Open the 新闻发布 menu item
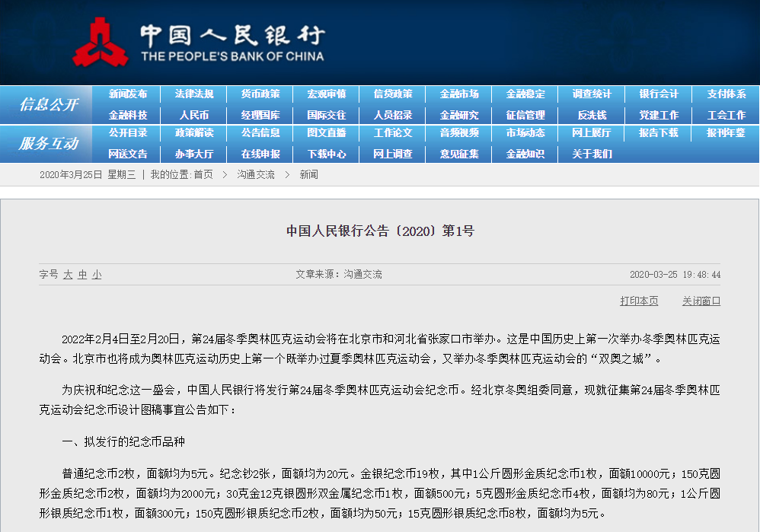 tap(127, 94)
